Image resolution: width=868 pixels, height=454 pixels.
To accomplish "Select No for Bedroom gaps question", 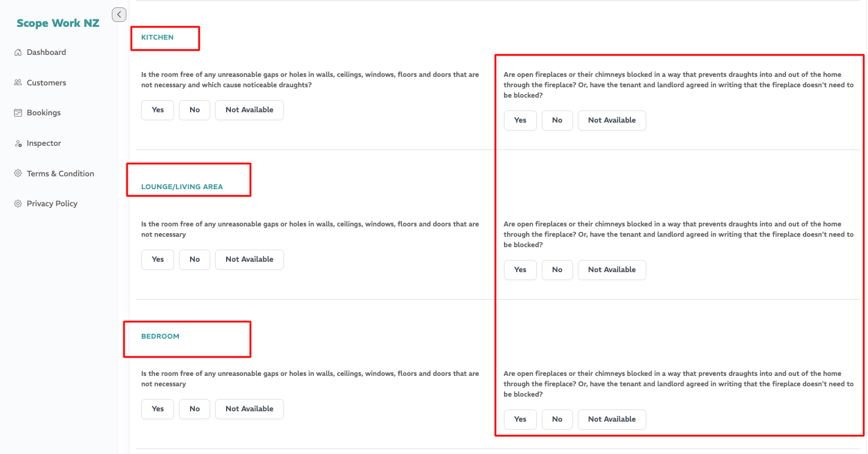I will coord(194,409).
